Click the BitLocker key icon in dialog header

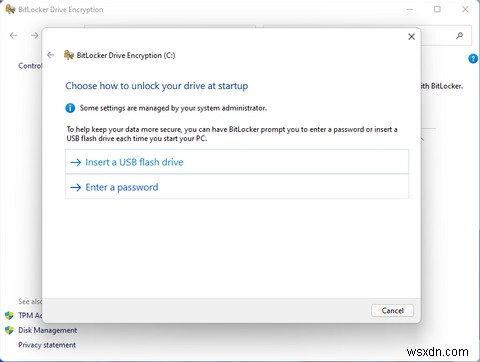(x=69, y=55)
